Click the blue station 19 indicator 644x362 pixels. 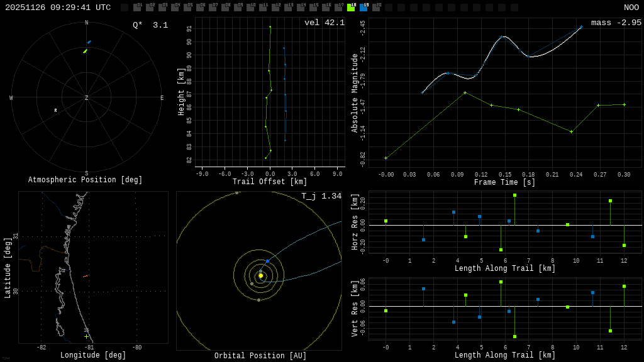point(364,8)
